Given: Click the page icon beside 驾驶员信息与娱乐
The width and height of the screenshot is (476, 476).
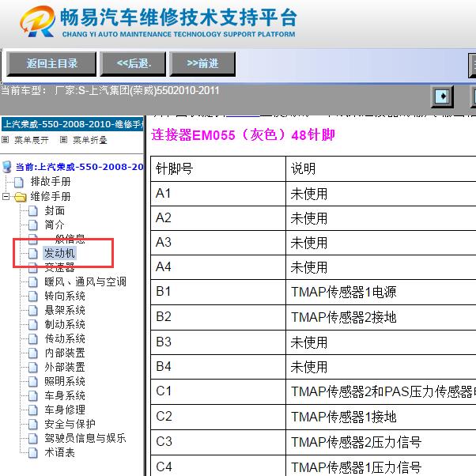Looking at the screenshot, I should [x=32, y=439].
